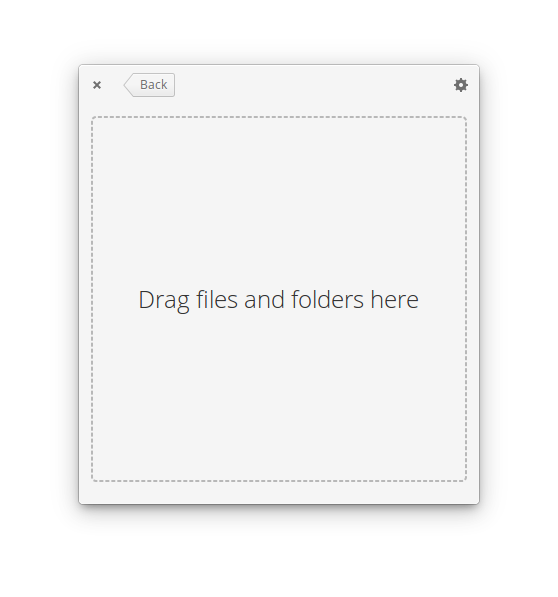Click the word 'files' in the drop zone
This screenshot has height=597, width=558.
217,299
